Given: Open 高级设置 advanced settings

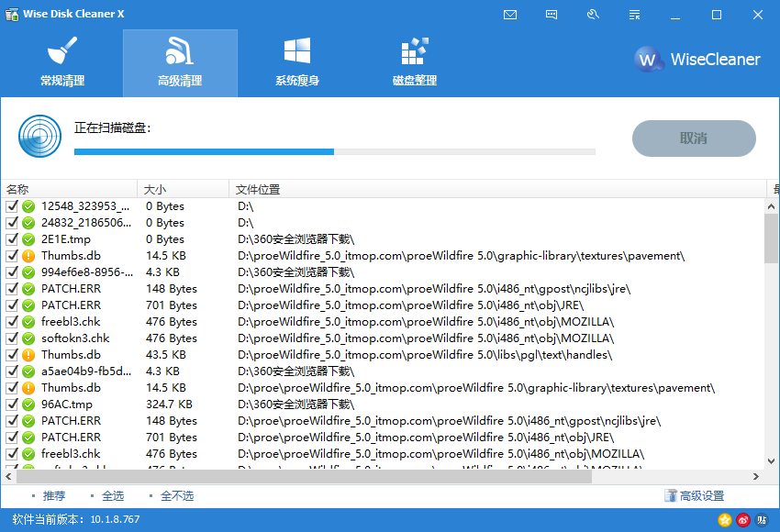Looking at the screenshot, I should 695,495.
